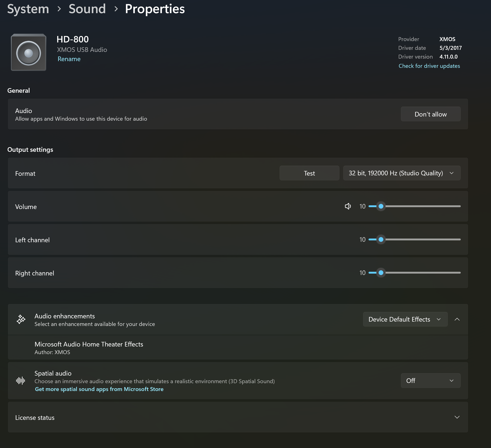
Task: Select Microsoft Audio Home Theater Effects entry
Action: (x=89, y=348)
